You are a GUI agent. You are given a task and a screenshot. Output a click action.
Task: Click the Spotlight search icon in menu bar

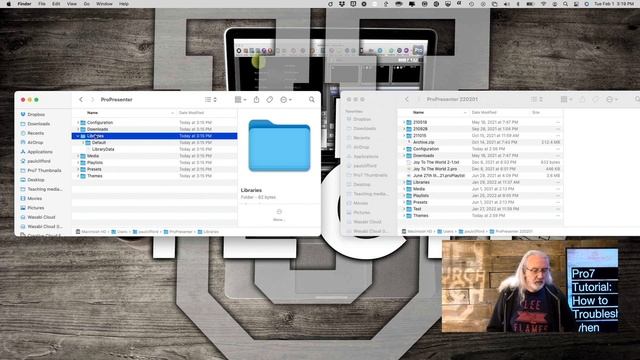565,4
